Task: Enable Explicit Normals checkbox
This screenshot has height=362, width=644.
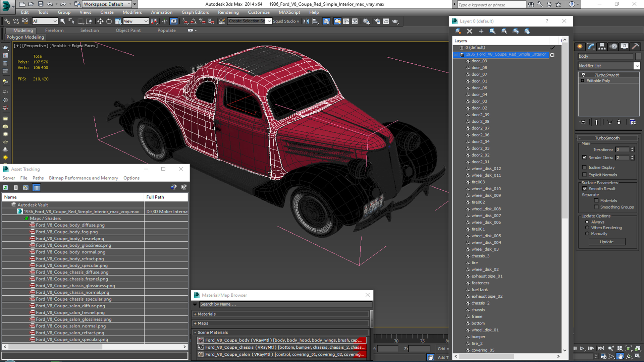Action: tap(584, 175)
